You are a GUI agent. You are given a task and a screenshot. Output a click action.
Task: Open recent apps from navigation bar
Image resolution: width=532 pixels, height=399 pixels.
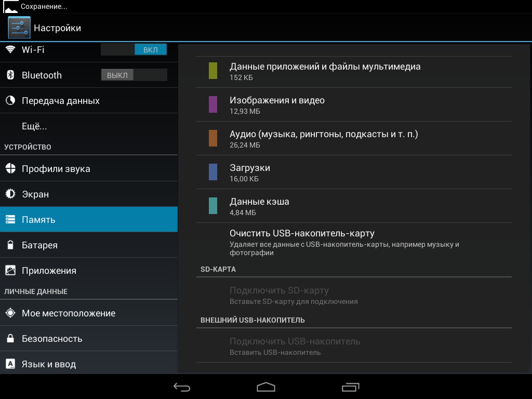point(350,387)
